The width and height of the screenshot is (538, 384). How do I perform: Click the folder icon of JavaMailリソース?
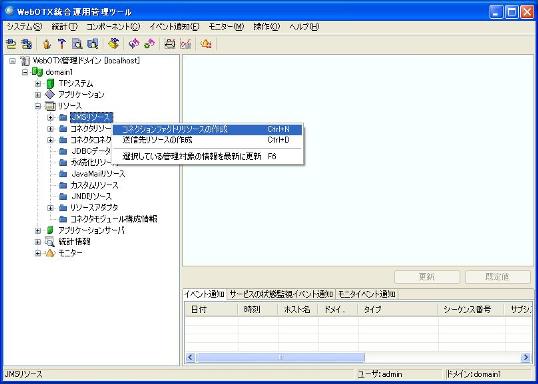point(63,174)
